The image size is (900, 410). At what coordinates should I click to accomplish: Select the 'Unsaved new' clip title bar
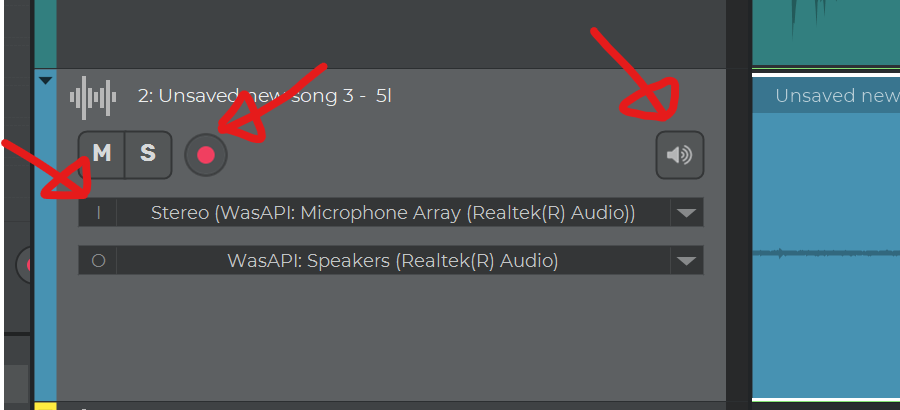pos(826,95)
